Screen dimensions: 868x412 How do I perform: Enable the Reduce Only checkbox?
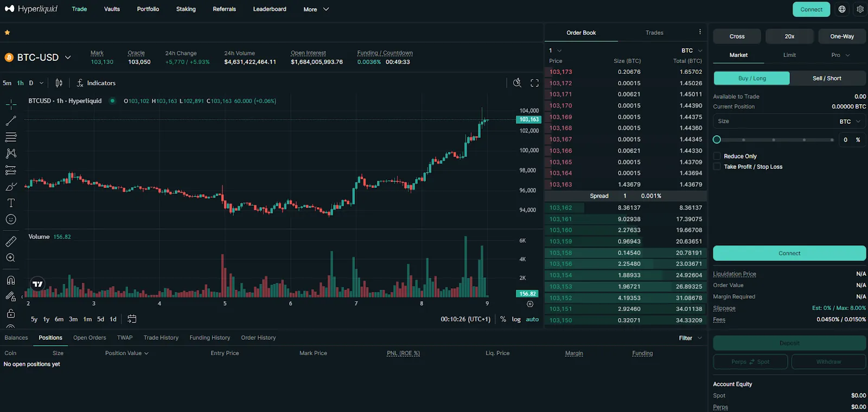coord(717,156)
